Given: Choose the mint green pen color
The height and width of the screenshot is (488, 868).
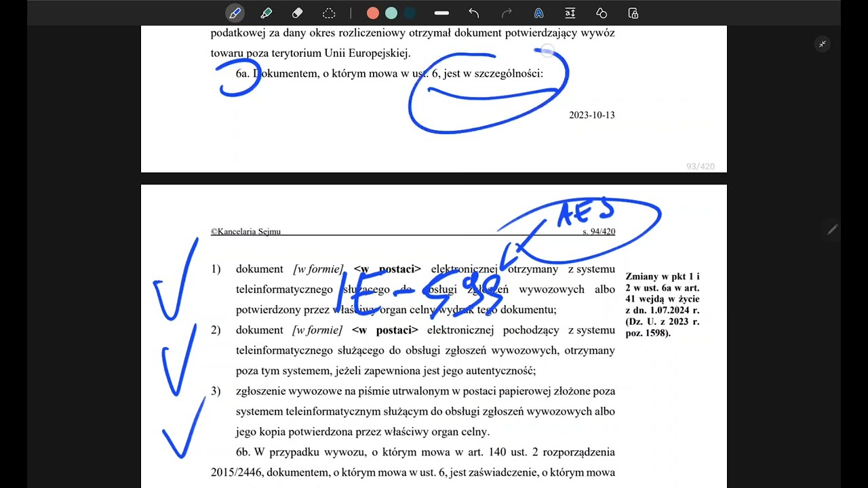Looking at the screenshot, I should [391, 13].
